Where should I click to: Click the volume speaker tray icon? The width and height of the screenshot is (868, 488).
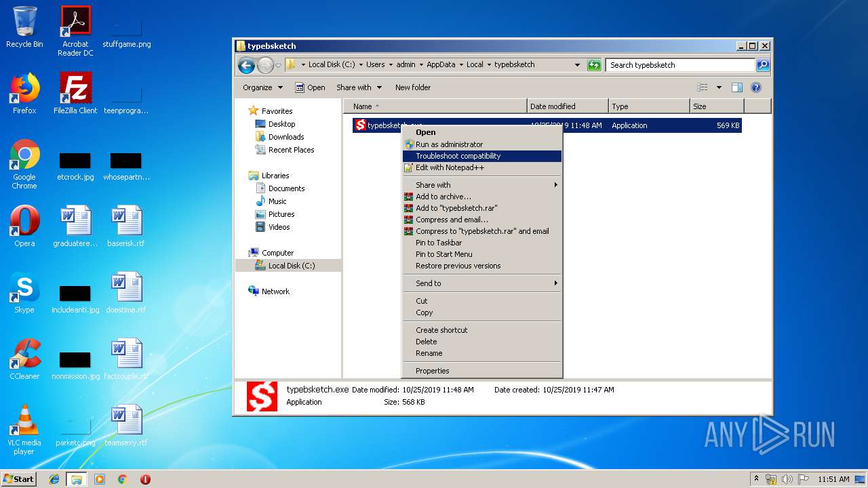788,479
